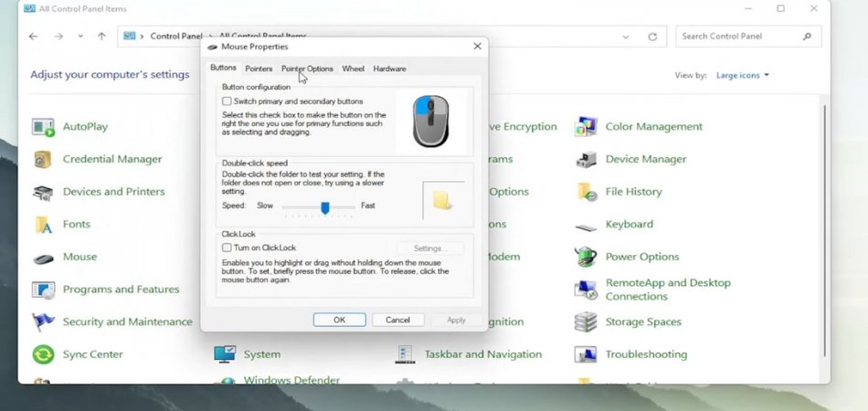Open the Security and Maintenance flag icon
The height and width of the screenshot is (411, 868).
pos(43,321)
